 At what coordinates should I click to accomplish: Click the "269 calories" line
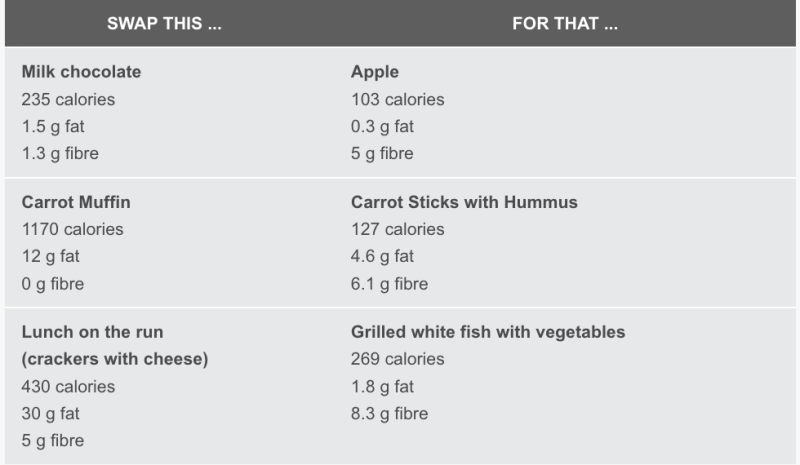point(397,359)
